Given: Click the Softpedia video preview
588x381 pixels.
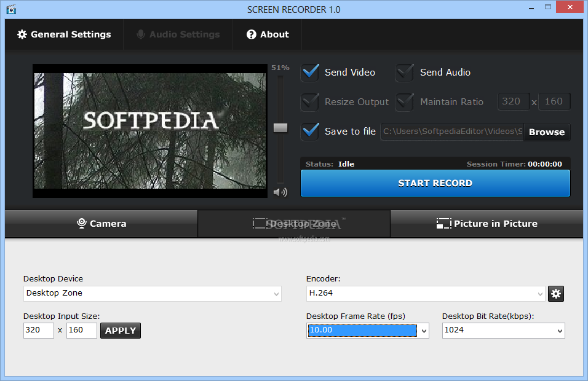Looking at the screenshot, I should tap(150, 131).
